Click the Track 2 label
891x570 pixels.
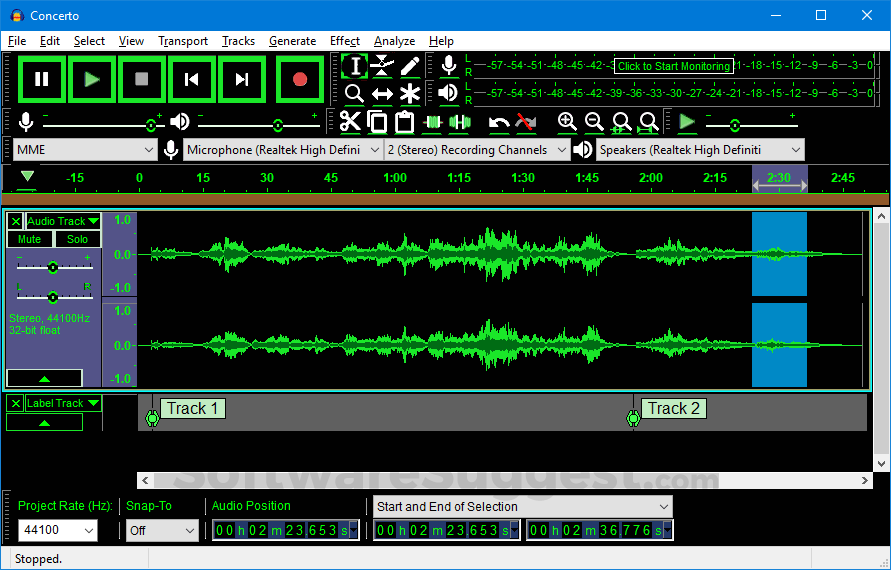674,408
